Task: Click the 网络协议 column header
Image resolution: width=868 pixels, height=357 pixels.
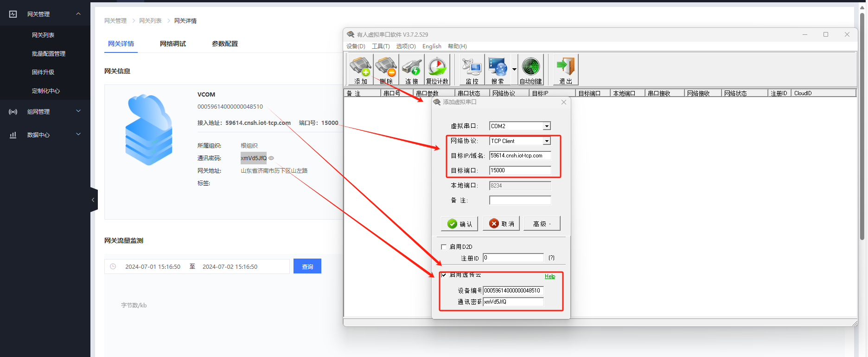Action: point(510,93)
